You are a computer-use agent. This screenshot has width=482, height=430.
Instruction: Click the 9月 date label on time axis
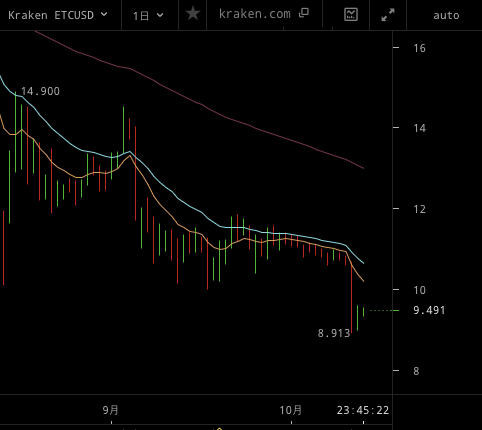[x=111, y=410]
